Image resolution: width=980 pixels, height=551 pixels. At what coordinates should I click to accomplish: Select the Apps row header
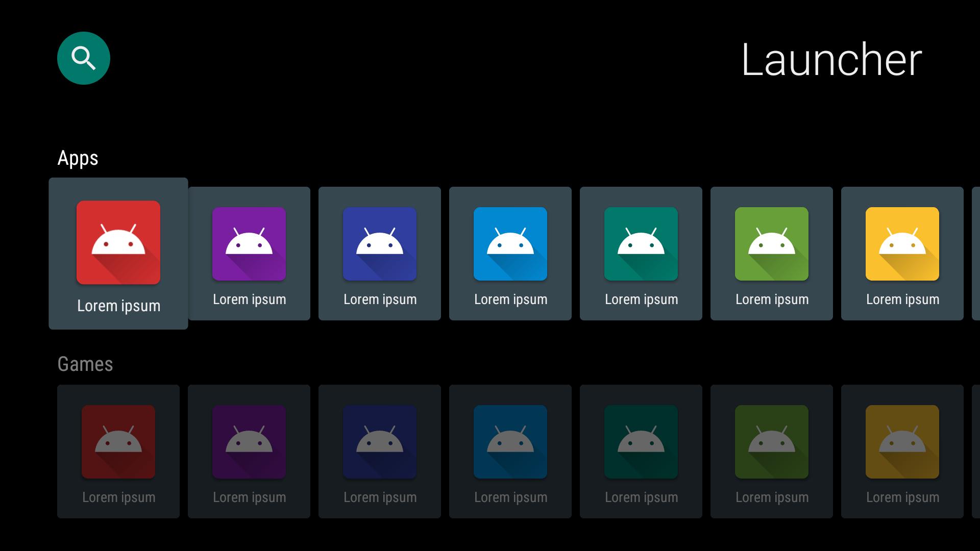pyautogui.click(x=78, y=159)
